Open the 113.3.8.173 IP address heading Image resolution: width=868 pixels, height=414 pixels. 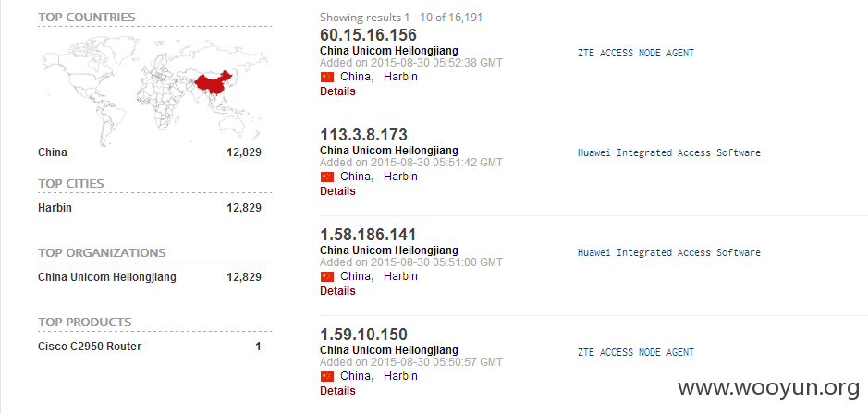click(363, 135)
